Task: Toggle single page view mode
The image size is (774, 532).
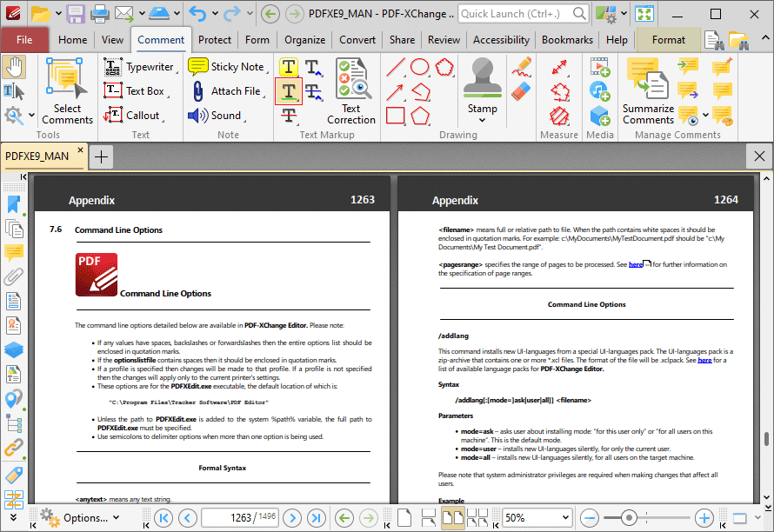Action: coord(404,517)
